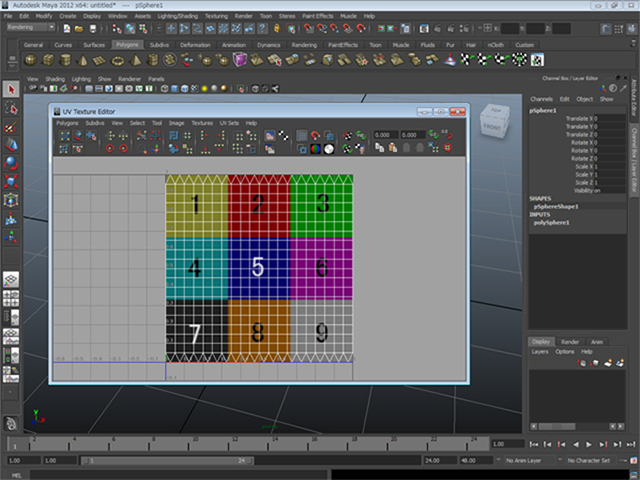Switch to the Render layer tab
The width and height of the screenshot is (640, 480).
pyautogui.click(x=570, y=342)
